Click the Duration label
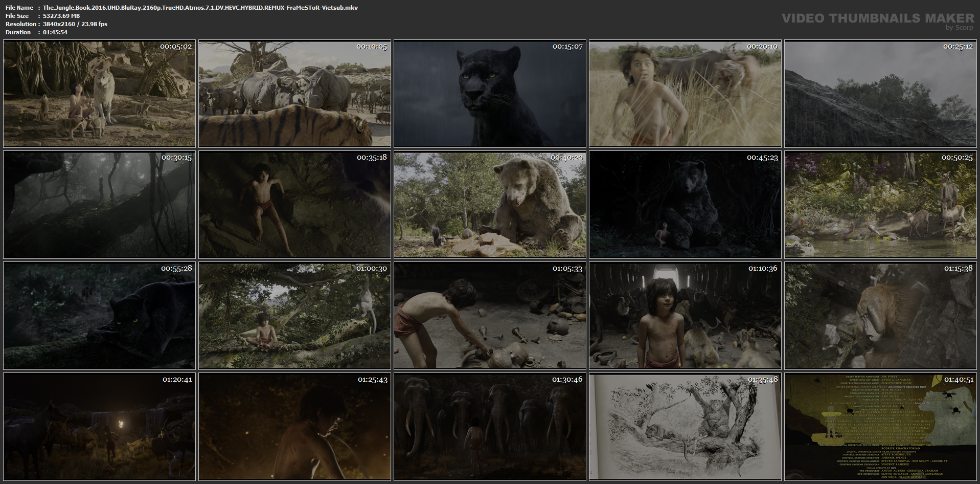Screen dimensions: 980x484 coord(18,32)
